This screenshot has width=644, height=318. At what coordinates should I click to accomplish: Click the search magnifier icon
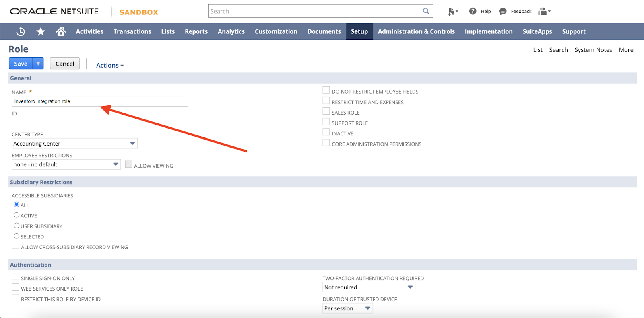426,11
